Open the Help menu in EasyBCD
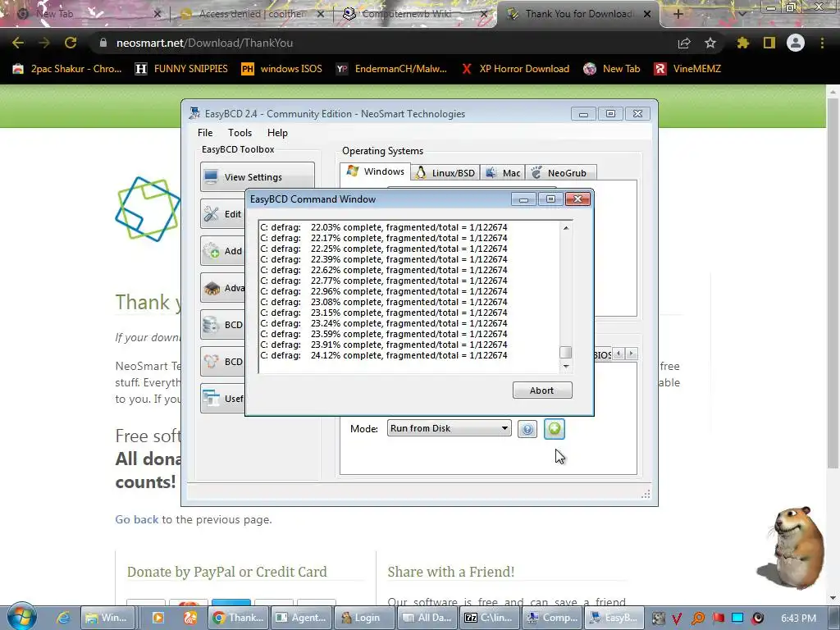840x630 pixels. 277,132
